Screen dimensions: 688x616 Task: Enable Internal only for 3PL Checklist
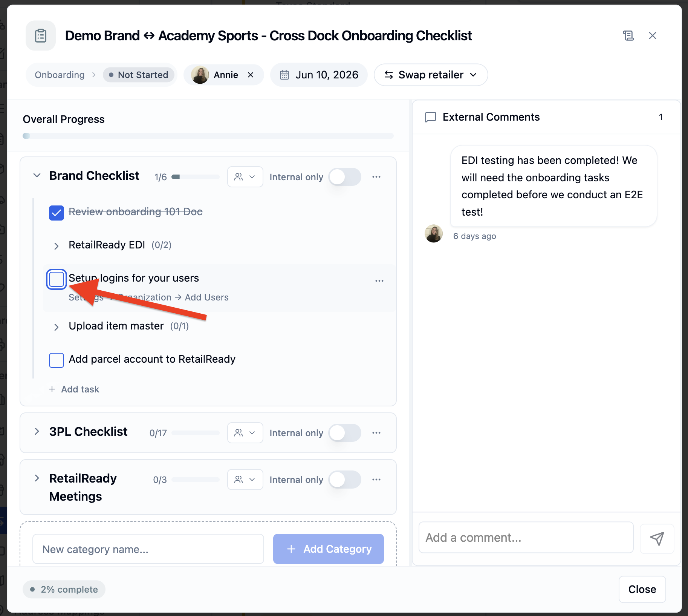[345, 433]
